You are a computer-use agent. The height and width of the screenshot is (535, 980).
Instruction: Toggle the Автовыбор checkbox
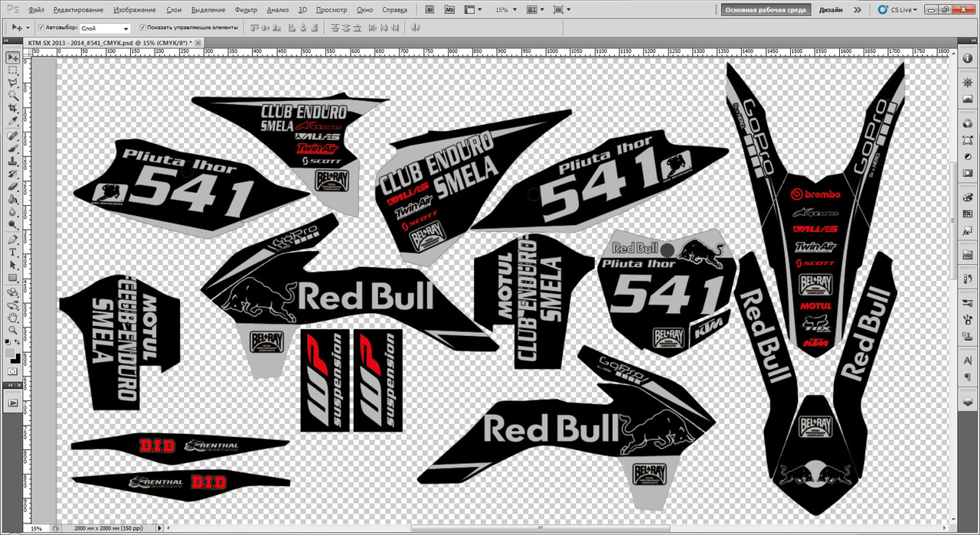point(41,27)
